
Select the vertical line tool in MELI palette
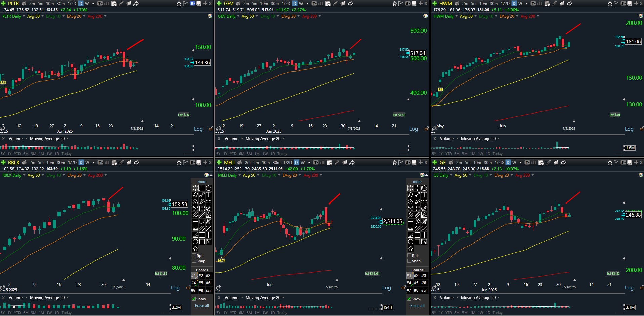(424, 235)
